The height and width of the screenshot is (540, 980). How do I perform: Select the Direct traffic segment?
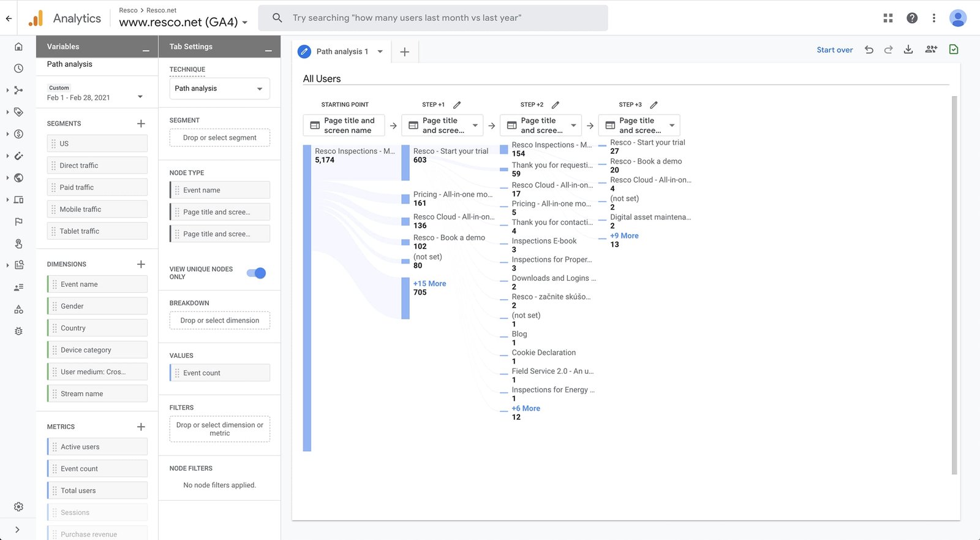97,165
